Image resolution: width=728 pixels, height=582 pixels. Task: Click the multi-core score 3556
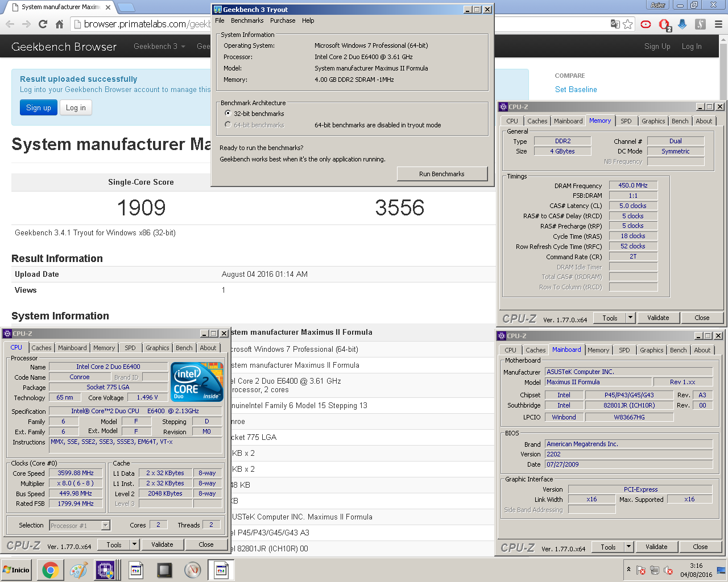pos(399,208)
